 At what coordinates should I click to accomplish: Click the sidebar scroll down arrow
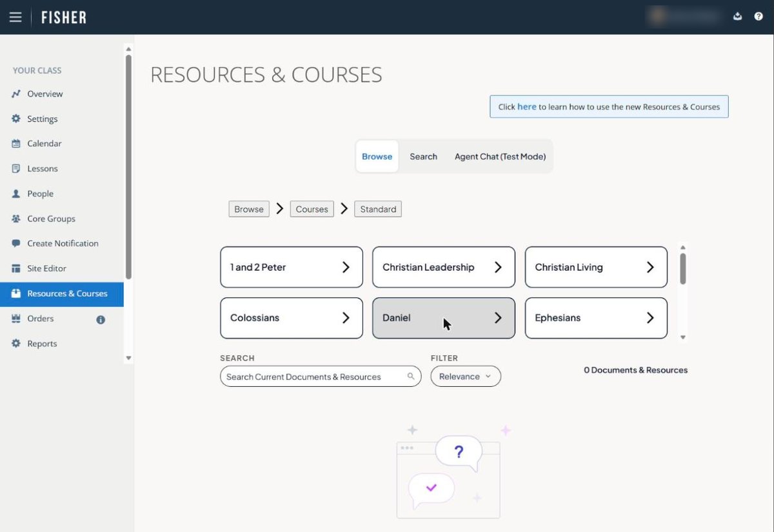(x=128, y=358)
